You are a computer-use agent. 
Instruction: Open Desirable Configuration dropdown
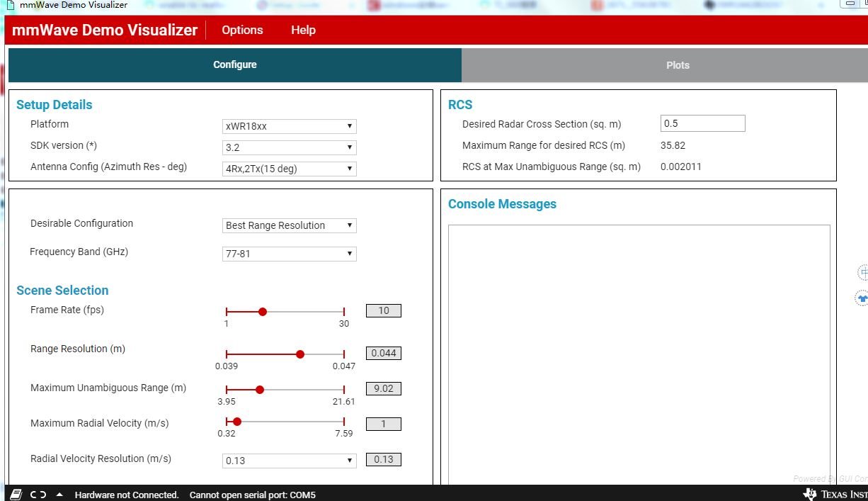(x=290, y=225)
